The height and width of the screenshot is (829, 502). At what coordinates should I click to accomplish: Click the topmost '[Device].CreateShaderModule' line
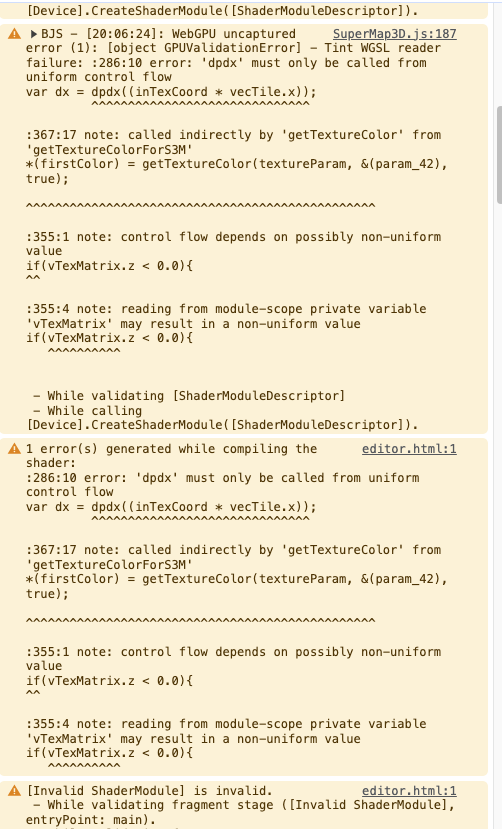[x=222, y=11]
